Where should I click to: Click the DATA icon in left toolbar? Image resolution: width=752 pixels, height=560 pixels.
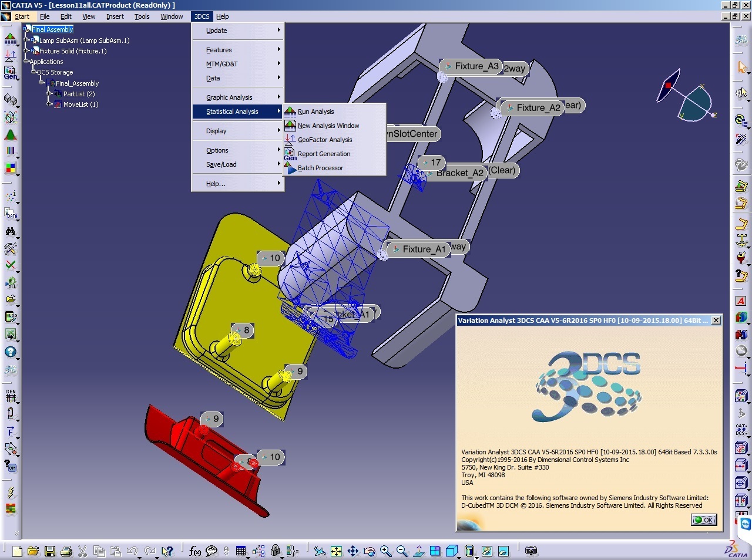tap(11, 213)
